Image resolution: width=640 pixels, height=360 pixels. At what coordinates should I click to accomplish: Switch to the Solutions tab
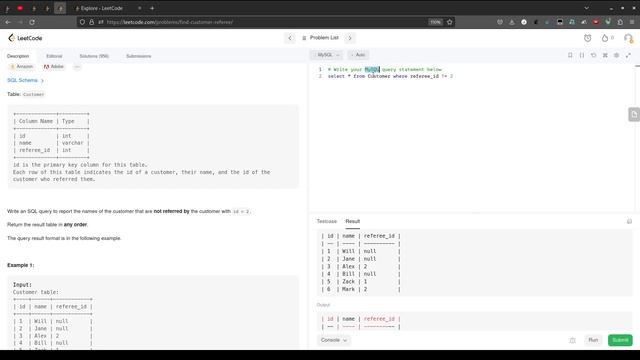coord(94,56)
